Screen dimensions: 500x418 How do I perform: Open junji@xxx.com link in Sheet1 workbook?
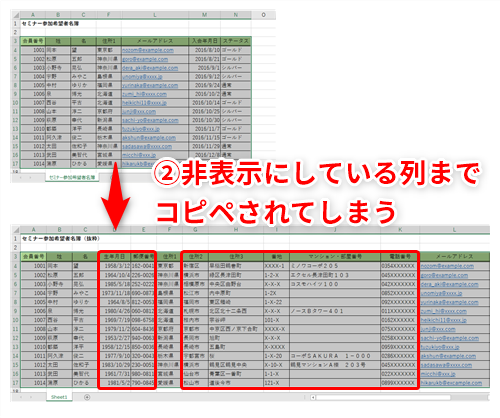click(x=438, y=329)
